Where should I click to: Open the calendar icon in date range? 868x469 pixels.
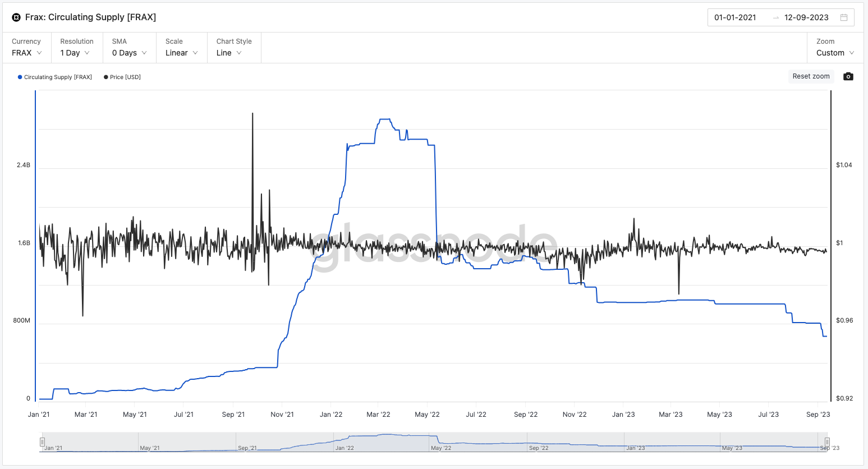coord(843,17)
